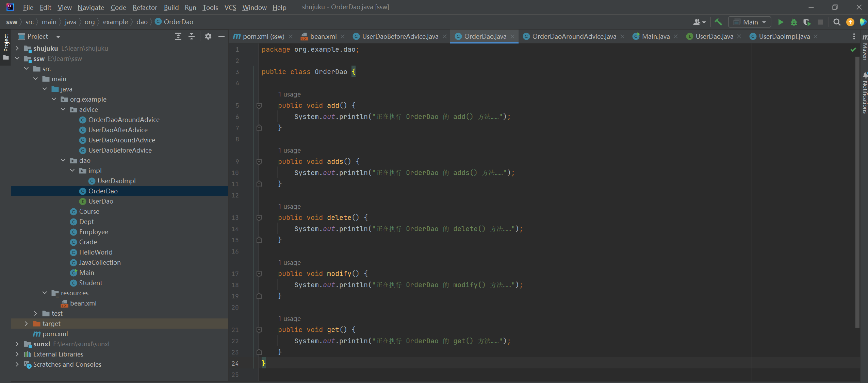Expand the target folder
This screenshot has width=868, height=383.
[26, 324]
